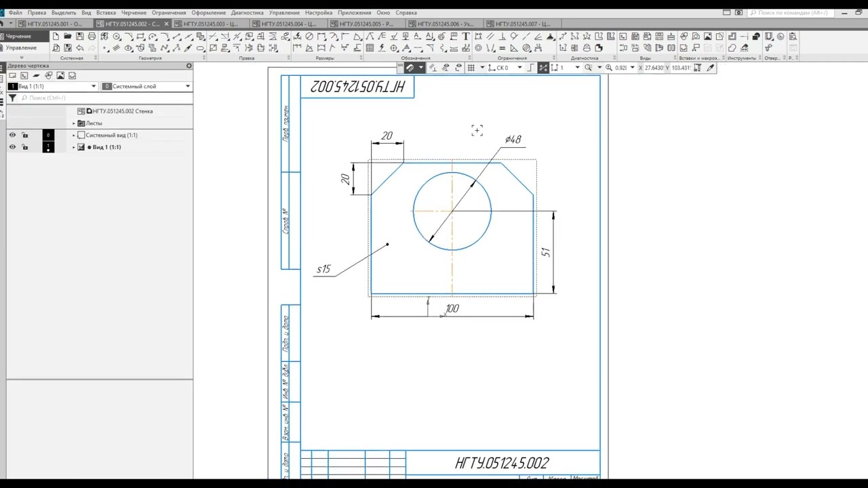868x488 pixels.
Task: Click the eyedropper icon on the quick bar
Action: point(710,68)
